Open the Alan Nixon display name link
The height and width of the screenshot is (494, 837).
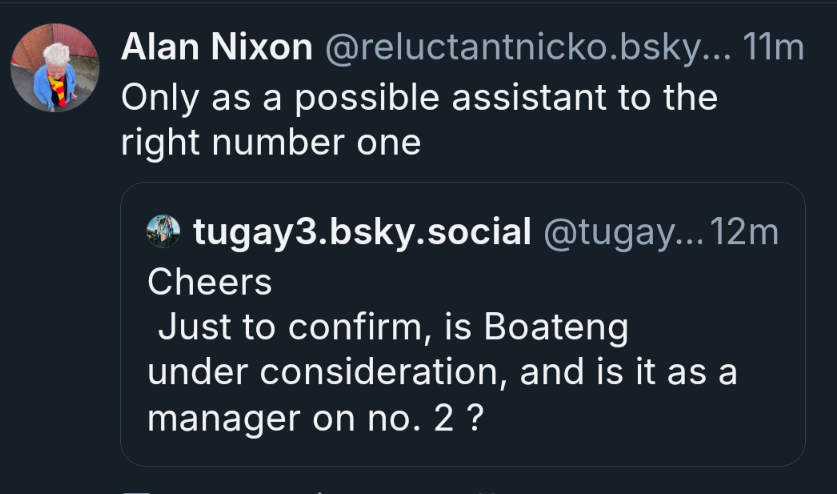[217, 48]
